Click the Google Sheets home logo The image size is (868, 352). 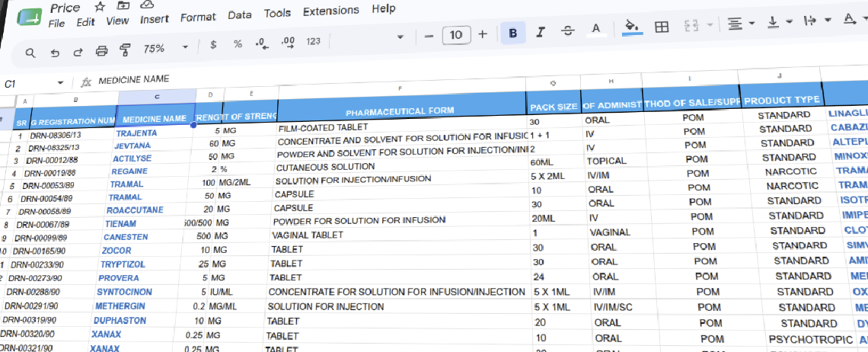(30, 16)
